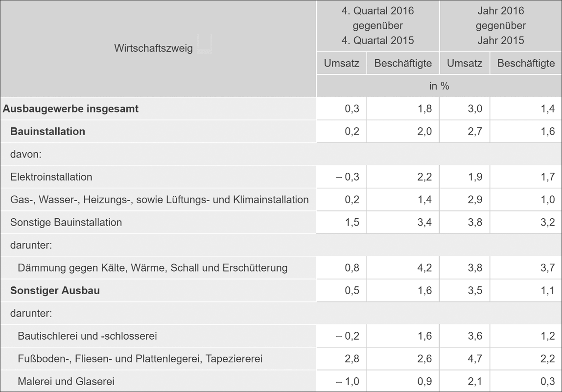Click the Bauinstallation row label

[47, 132]
